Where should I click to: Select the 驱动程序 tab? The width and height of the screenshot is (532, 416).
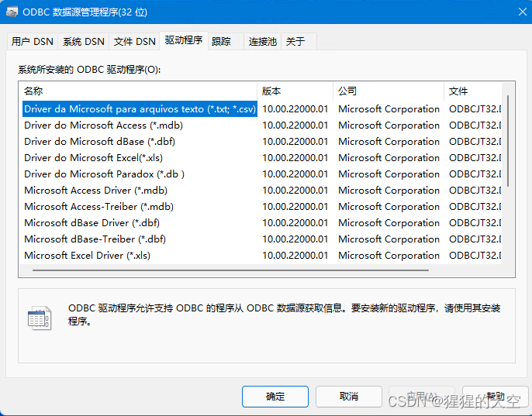(184, 40)
